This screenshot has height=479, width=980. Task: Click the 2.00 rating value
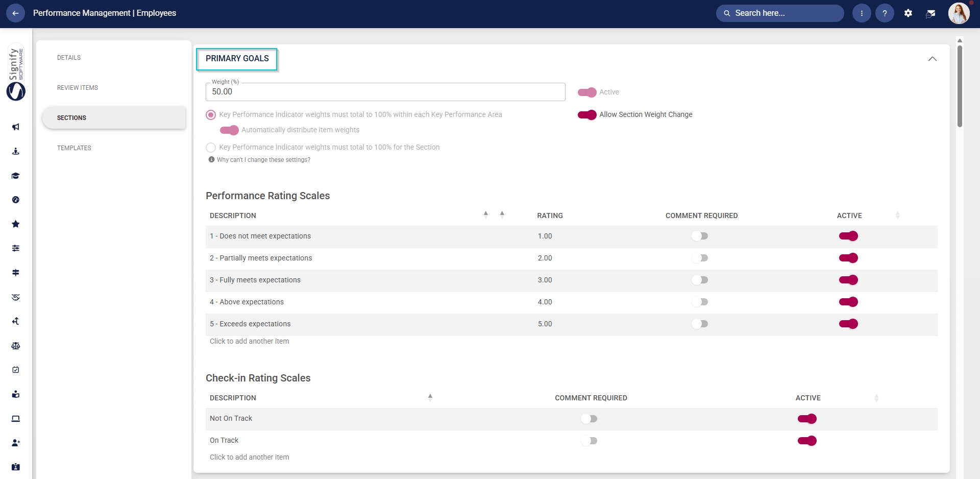pyautogui.click(x=545, y=258)
